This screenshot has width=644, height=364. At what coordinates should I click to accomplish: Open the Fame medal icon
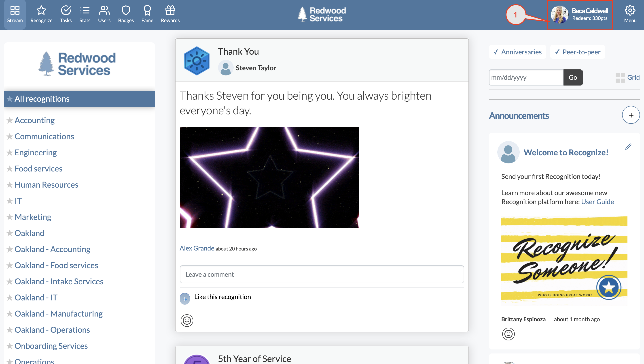coord(147,14)
